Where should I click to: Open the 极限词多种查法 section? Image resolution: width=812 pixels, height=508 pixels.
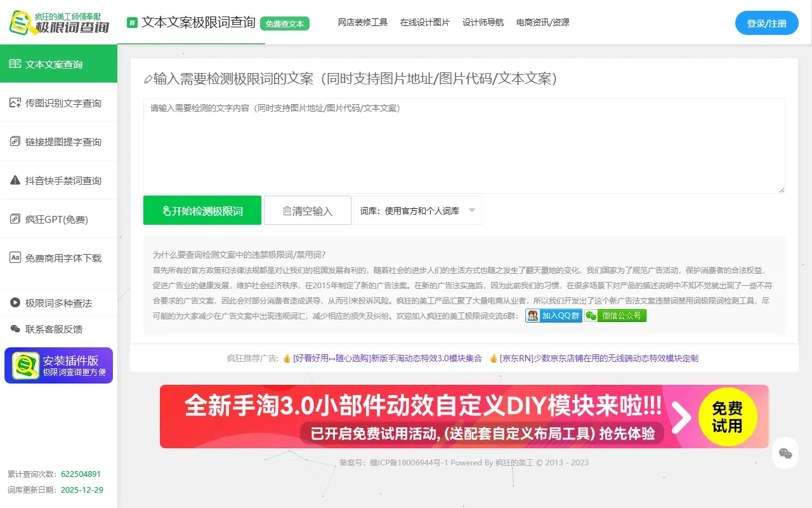pyautogui.click(x=58, y=302)
